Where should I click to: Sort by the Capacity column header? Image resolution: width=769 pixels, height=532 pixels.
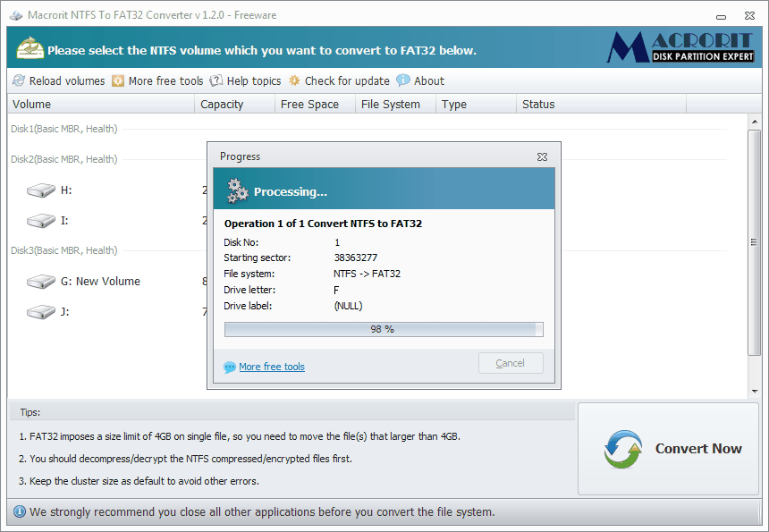(x=234, y=105)
